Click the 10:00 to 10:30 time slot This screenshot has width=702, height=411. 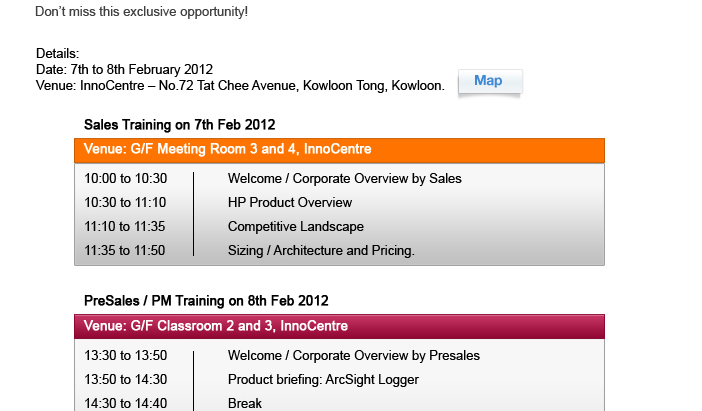tap(126, 179)
